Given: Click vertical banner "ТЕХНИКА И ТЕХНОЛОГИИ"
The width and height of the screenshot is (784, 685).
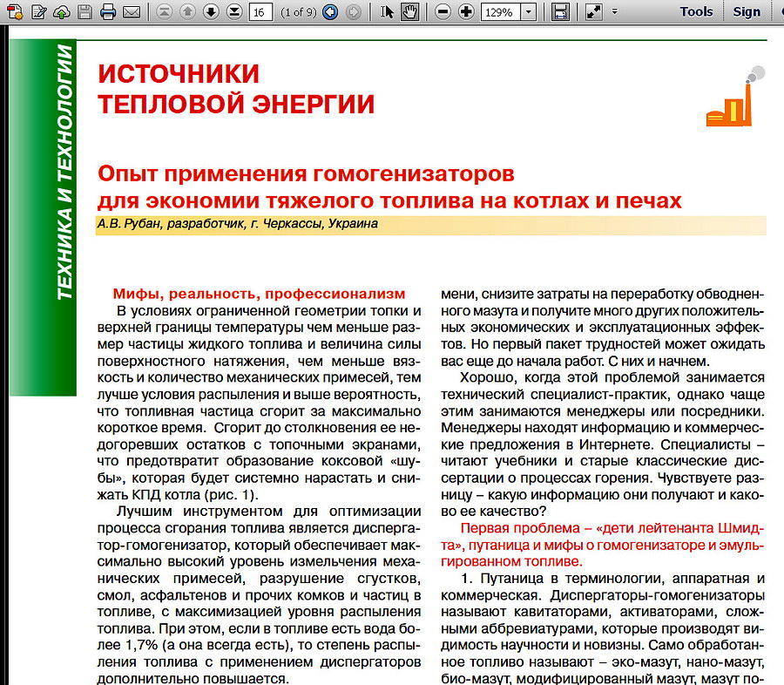Looking at the screenshot, I should (65, 173).
